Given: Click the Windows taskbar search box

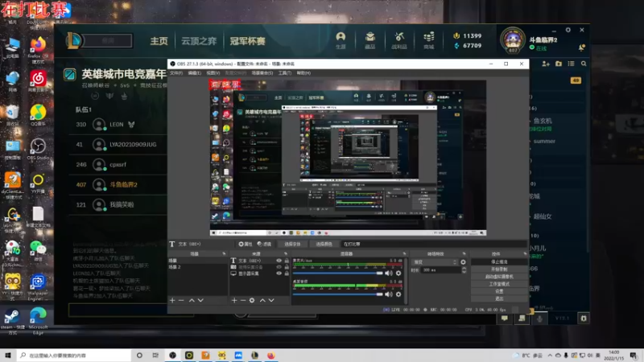Looking at the screenshot, I should 74,356.
